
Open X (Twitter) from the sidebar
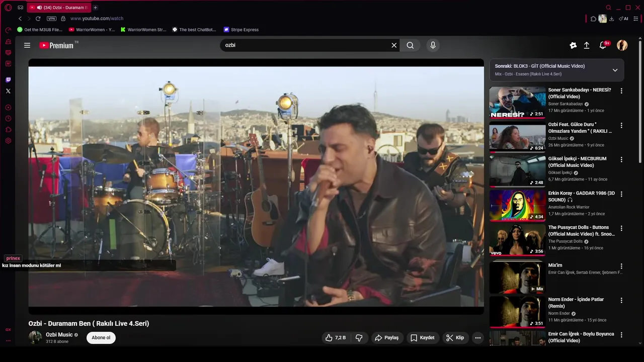[x=8, y=91]
